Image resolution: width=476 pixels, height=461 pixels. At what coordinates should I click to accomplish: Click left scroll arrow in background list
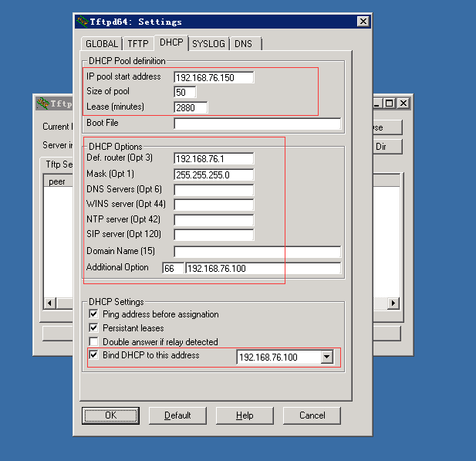pyautogui.click(x=50, y=303)
